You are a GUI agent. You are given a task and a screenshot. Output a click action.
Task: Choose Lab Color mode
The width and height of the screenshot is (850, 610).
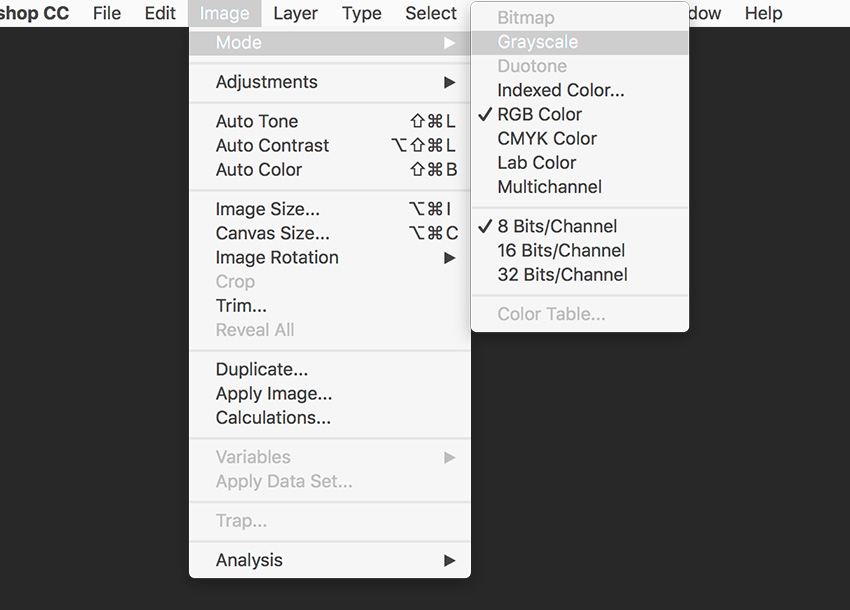537,162
